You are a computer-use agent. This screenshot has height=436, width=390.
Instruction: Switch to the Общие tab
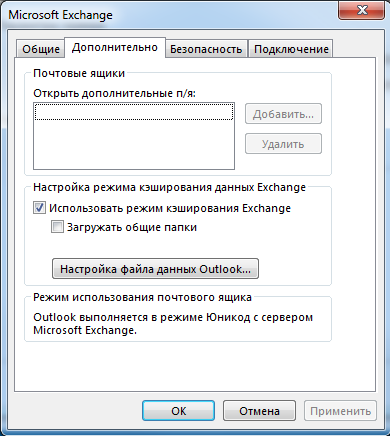[41, 49]
